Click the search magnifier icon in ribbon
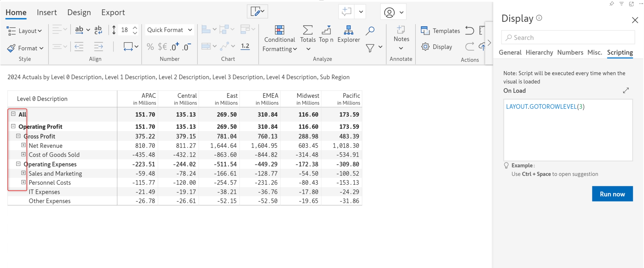The image size is (644, 268). (x=370, y=31)
